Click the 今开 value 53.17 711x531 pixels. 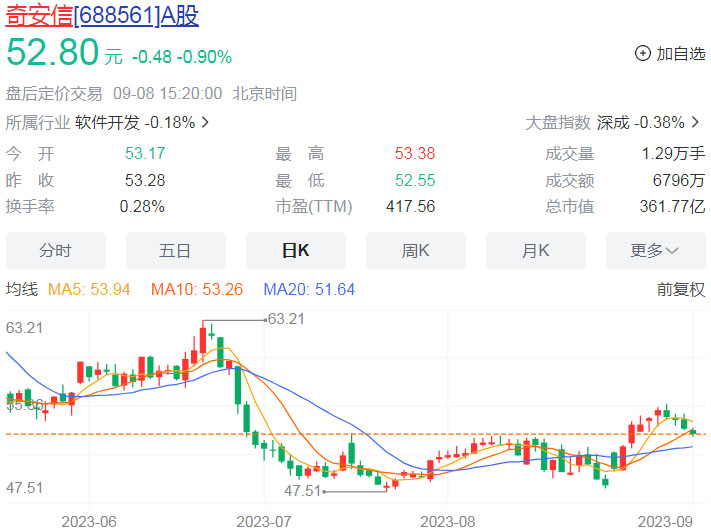145,153
